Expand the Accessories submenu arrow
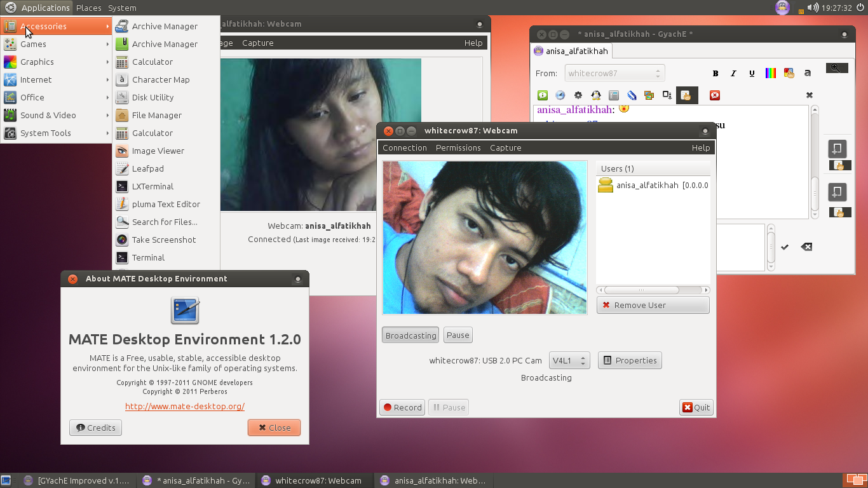This screenshot has width=868, height=488. pyautogui.click(x=108, y=26)
